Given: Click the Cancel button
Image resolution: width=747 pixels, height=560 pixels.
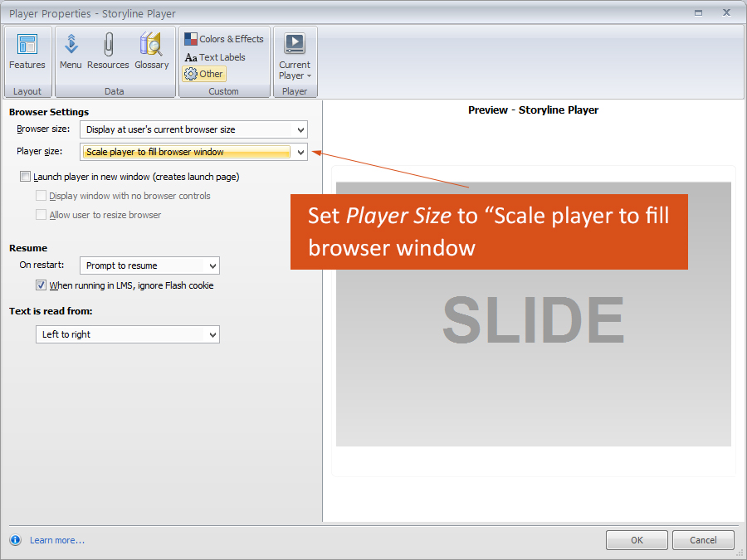Looking at the screenshot, I should (x=703, y=540).
